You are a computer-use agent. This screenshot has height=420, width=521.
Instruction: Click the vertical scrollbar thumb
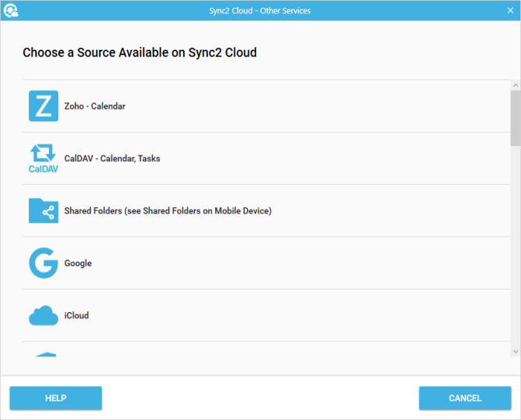point(516,118)
